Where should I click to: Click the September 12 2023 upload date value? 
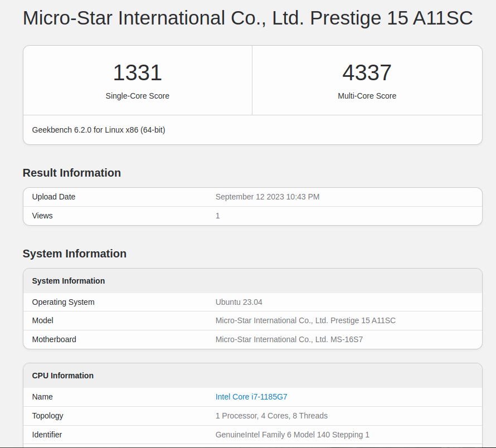pyautogui.click(x=268, y=197)
